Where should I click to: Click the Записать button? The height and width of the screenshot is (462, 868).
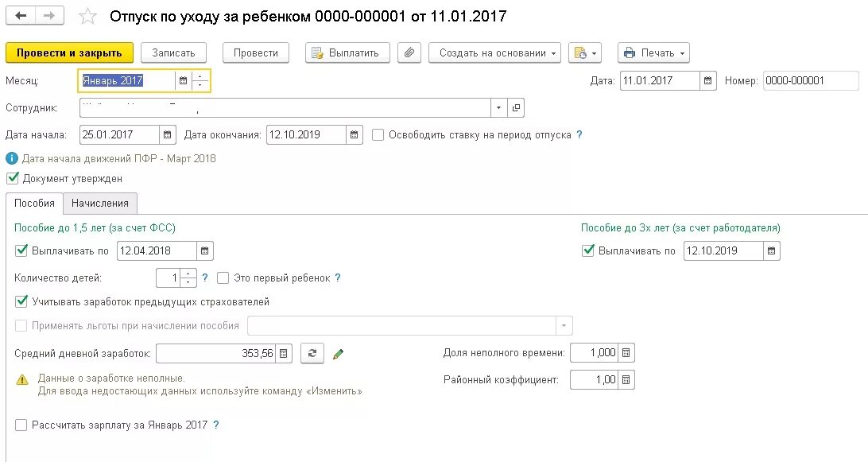[x=173, y=52]
